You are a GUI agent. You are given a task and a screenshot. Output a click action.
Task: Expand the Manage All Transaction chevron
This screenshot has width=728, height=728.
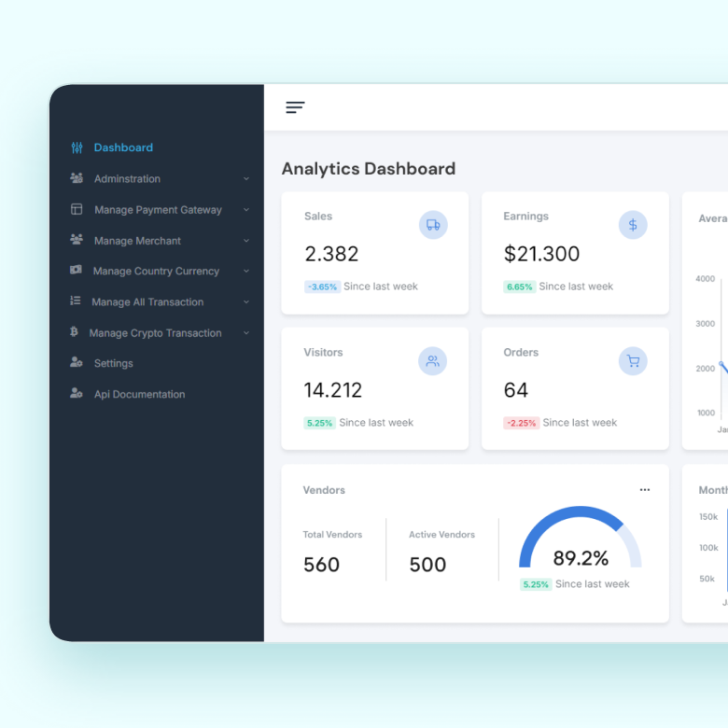point(246,302)
